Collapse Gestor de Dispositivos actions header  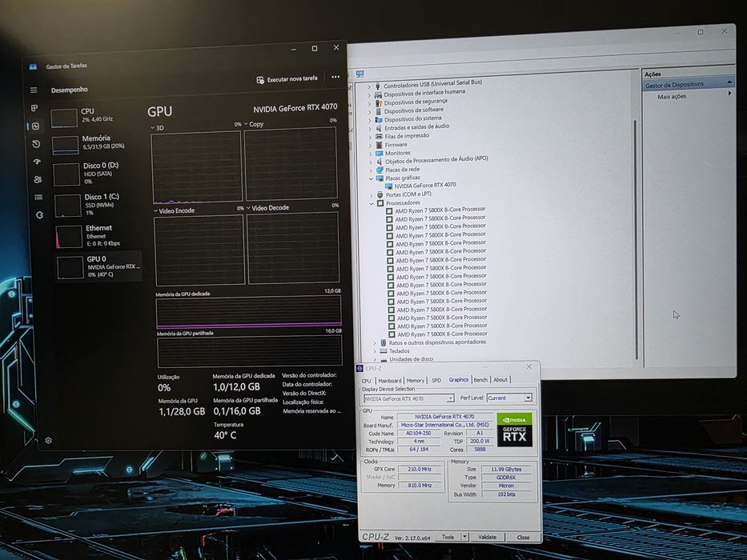729,82
